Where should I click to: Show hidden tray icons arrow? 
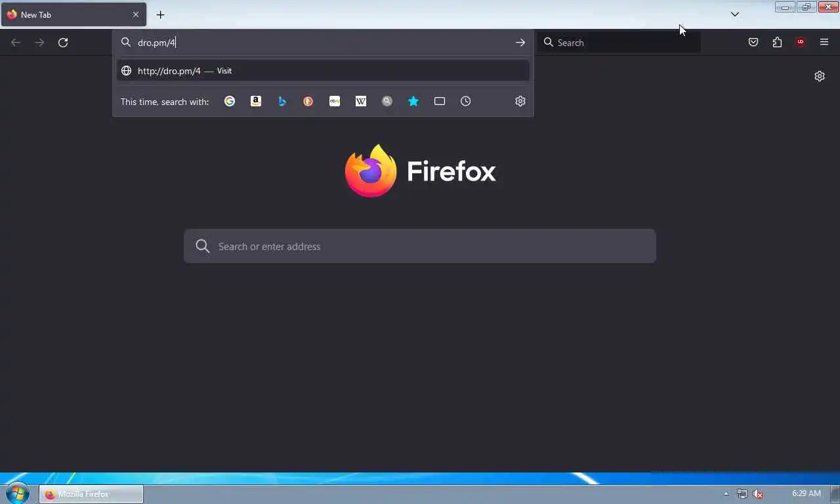pos(726,493)
